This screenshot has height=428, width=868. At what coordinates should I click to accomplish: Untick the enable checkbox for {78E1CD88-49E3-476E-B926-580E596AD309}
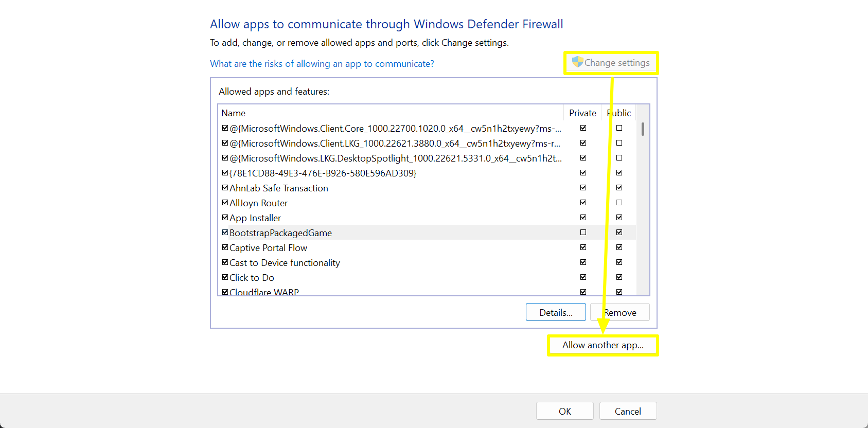225,173
